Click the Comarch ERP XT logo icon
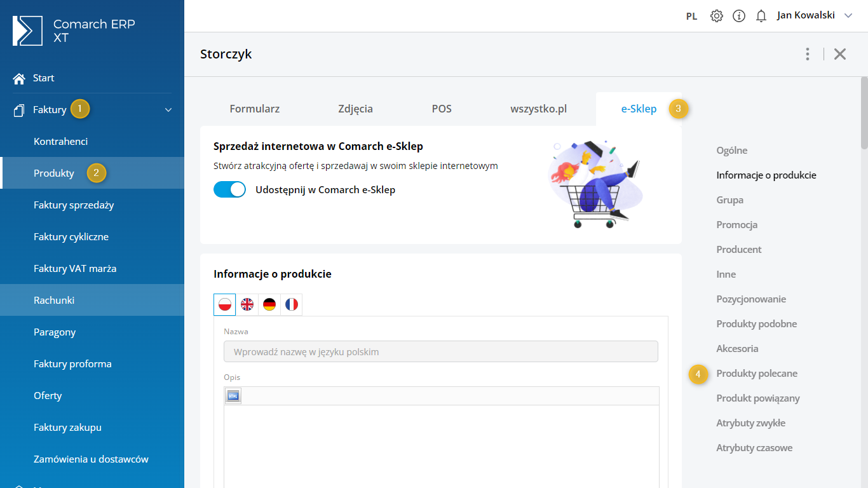The width and height of the screenshot is (868, 488). [27, 31]
